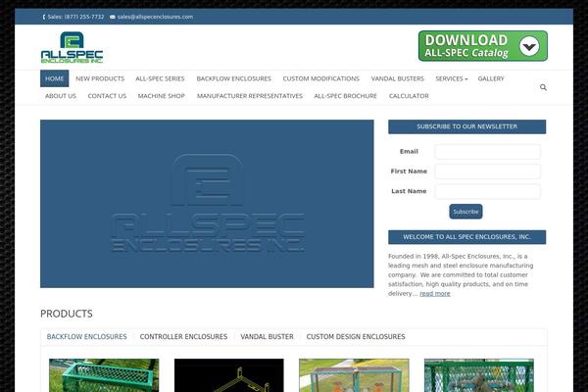
Task: Open the Machine Shop page
Action: click(x=162, y=96)
